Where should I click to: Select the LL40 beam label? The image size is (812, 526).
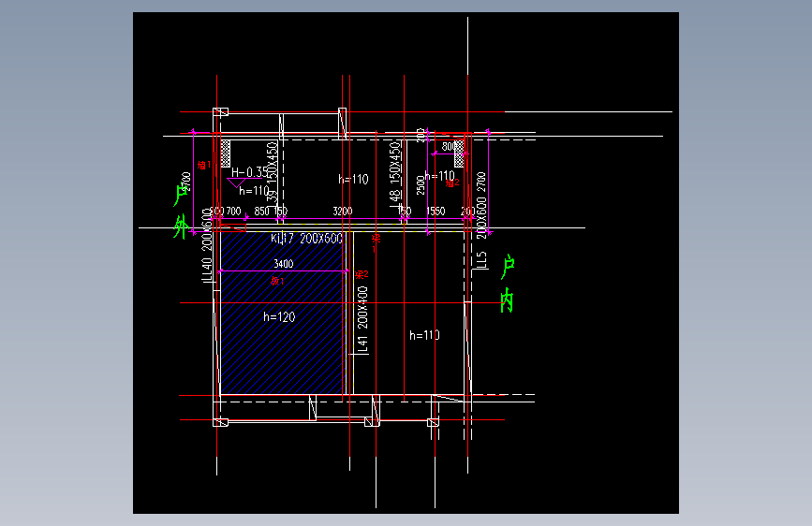[207, 270]
